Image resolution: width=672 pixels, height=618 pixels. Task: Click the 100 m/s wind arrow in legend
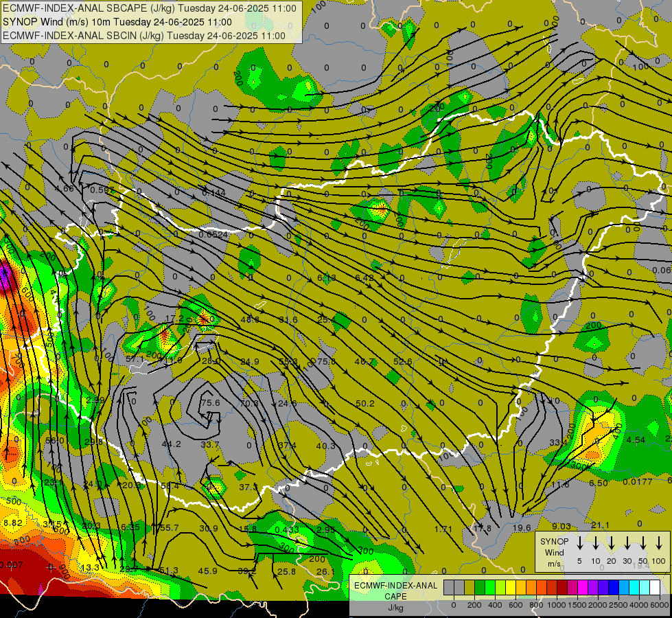click(x=659, y=543)
